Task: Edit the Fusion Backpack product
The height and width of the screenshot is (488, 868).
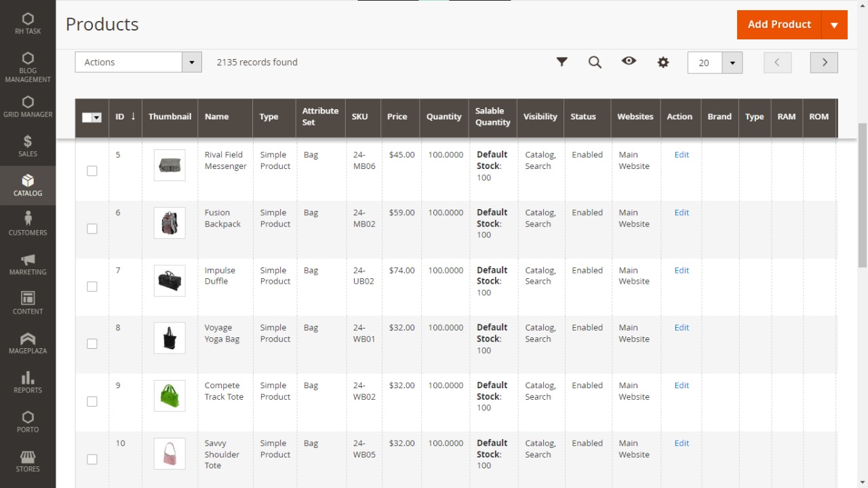Action: point(682,212)
